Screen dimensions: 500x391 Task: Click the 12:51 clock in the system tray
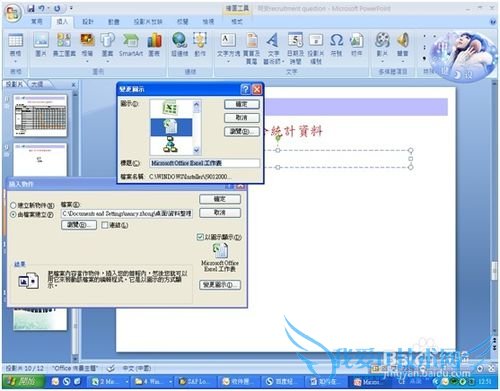[484, 381]
